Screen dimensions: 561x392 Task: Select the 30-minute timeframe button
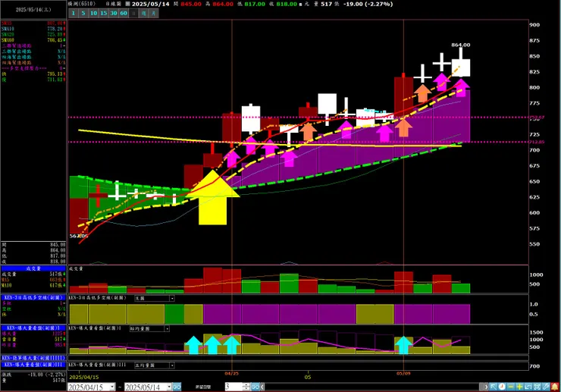pyautogui.click(x=114, y=13)
